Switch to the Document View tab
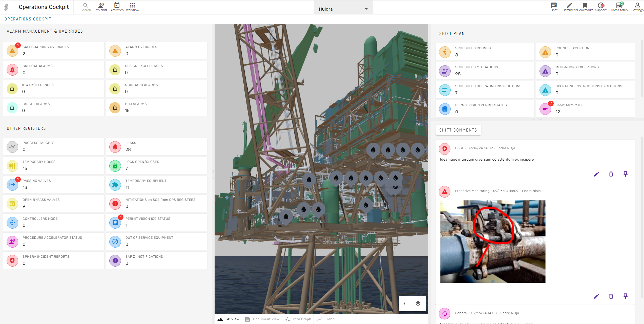644x324 pixels. [262, 319]
